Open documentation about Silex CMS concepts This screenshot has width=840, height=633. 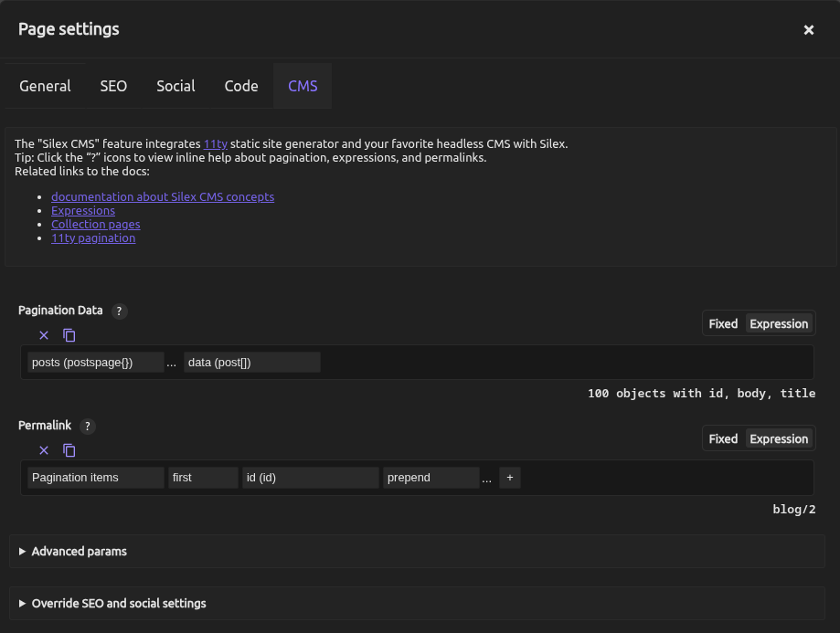[163, 197]
